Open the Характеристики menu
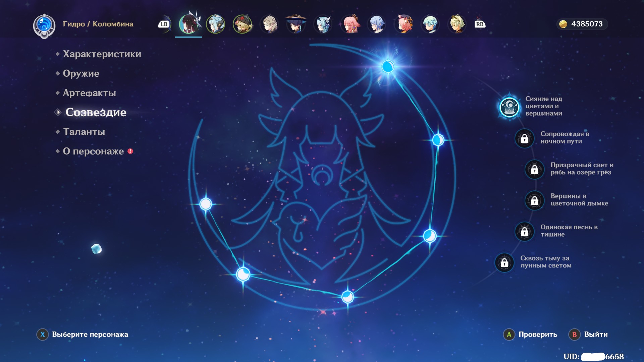This screenshot has width=644, height=362. coord(102,54)
